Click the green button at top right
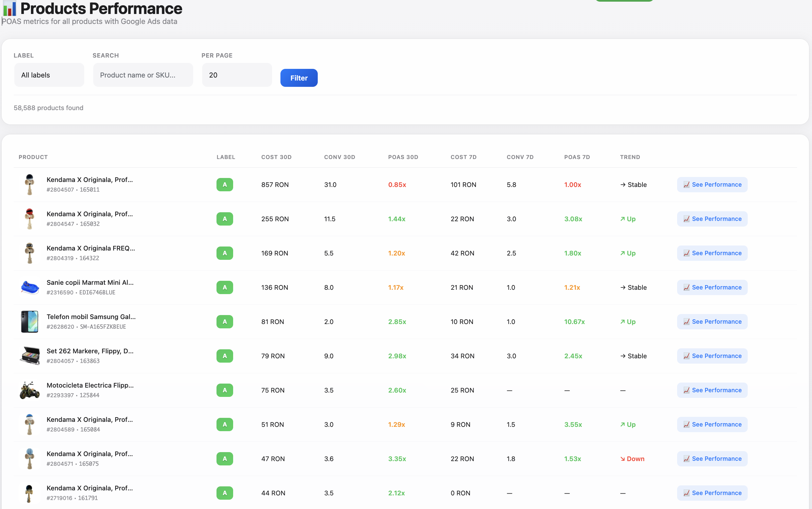The image size is (812, 509). (625, 1)
